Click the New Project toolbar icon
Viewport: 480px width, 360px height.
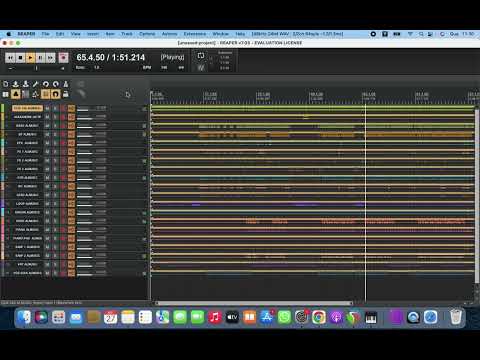(6, 84)
